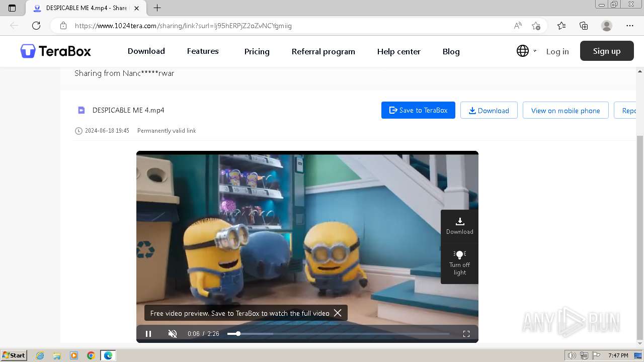This screenshot has height=362, width=644.
Task: Click the Sharing from Nanc*****rwar text
Action: [x=124, y=73]
